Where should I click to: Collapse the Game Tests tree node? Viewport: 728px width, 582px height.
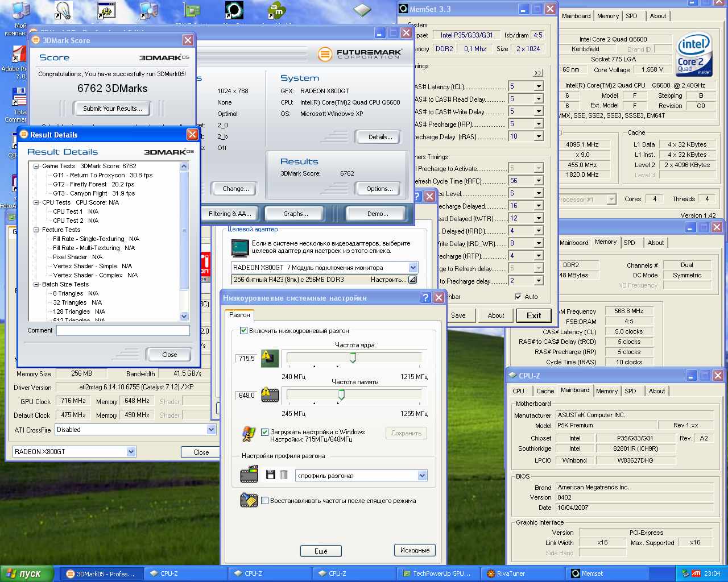click(x=36, y=166)
